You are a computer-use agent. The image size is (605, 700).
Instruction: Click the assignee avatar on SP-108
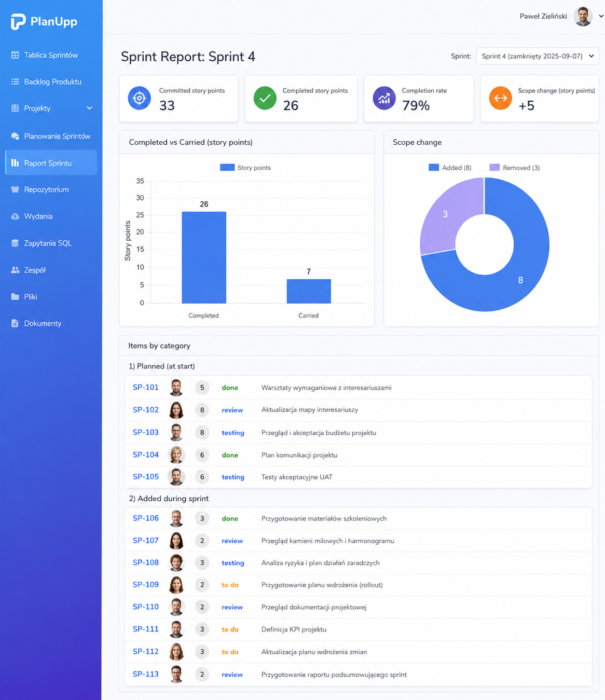(x=176, y=562)
